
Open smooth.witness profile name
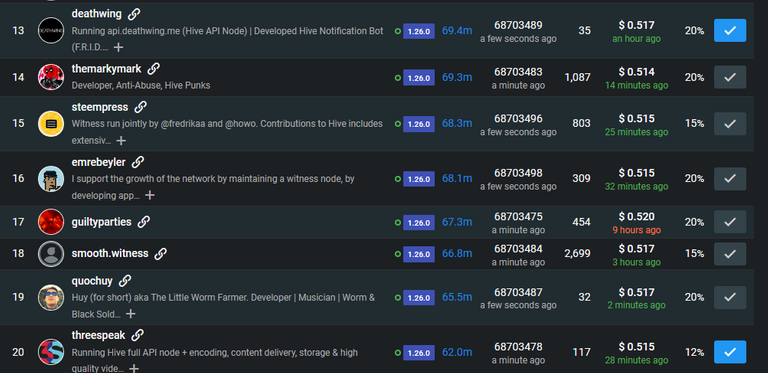pos(110,253)
